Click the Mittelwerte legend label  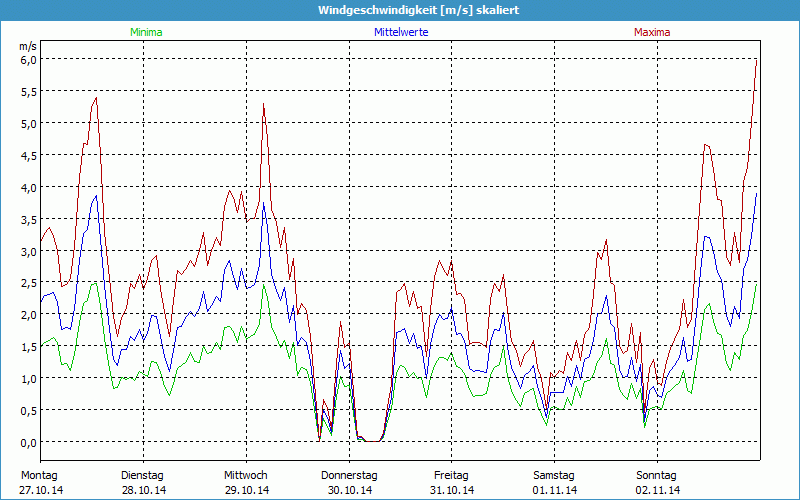click(x=401, y=32)
